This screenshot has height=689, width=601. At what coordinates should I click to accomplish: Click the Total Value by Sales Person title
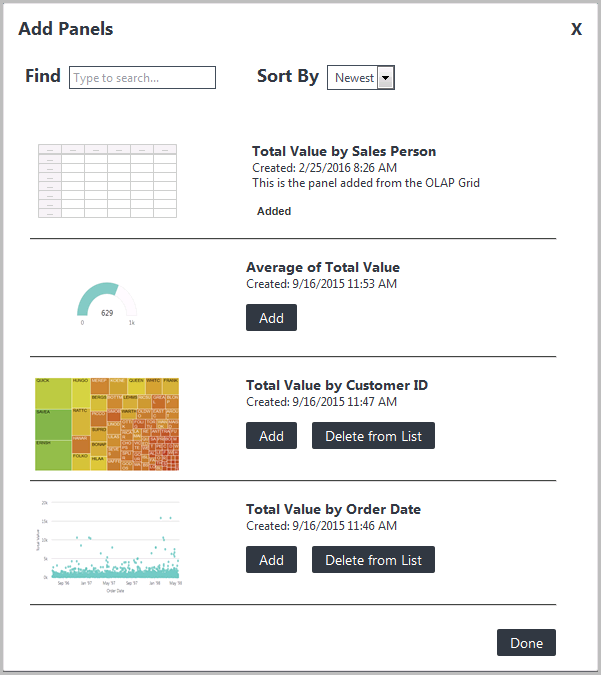(344, 152)
